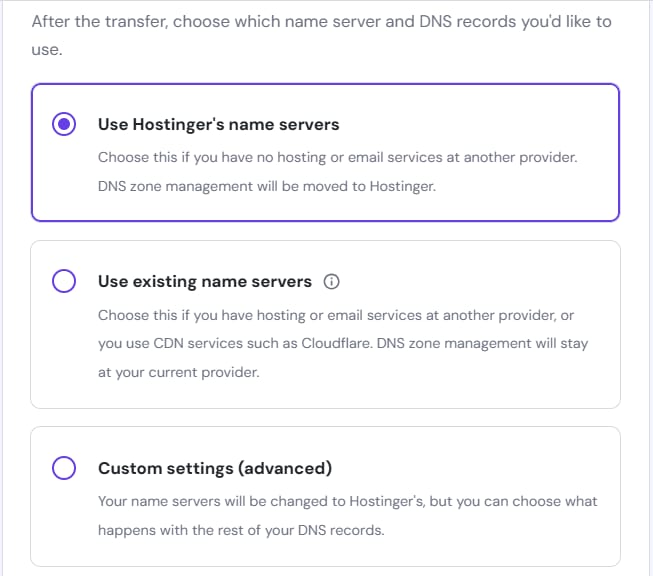
Task: Select the Hostinger's name servers radio button
Action: tap(64, 125)
